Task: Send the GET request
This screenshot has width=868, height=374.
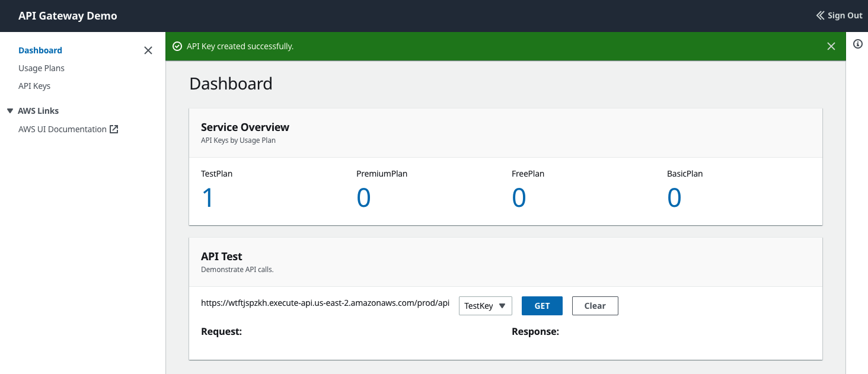Action: click(542, 306)
